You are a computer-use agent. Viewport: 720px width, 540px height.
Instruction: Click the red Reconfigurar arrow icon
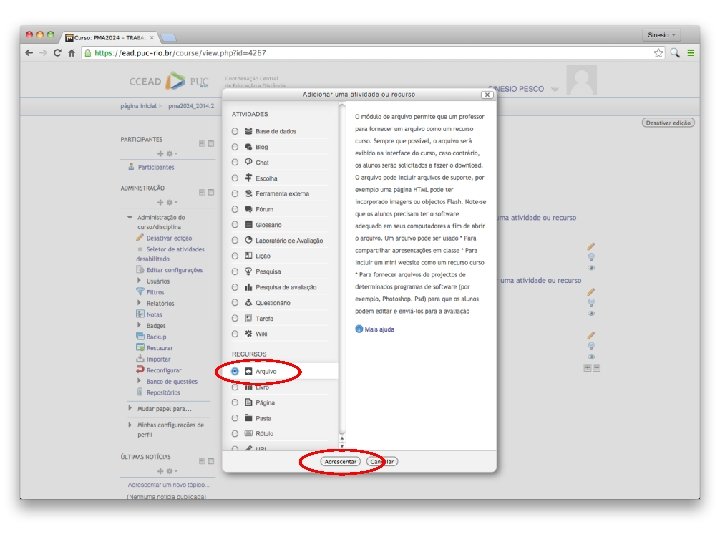[x=140, y=370]
